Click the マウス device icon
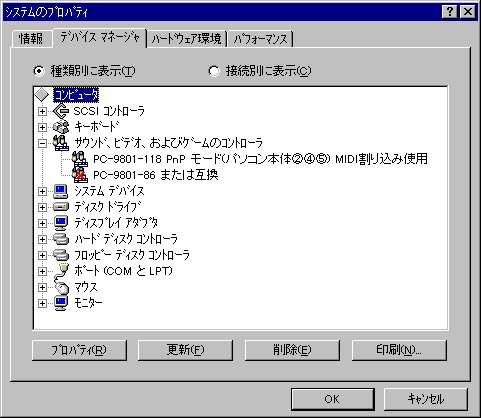 tap(61, 287)
